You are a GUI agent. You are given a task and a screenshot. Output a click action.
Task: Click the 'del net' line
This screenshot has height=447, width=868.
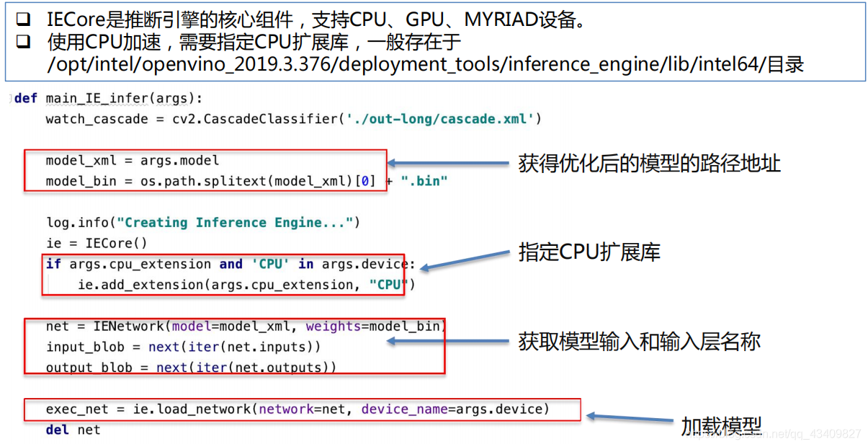point(73,430)
